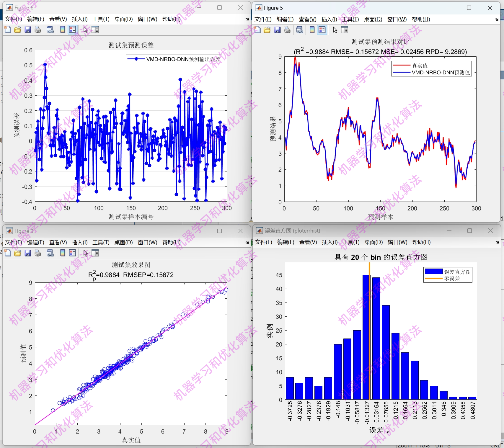Open 帮助(H) menu in Figure 5

[x=421, y=19]
